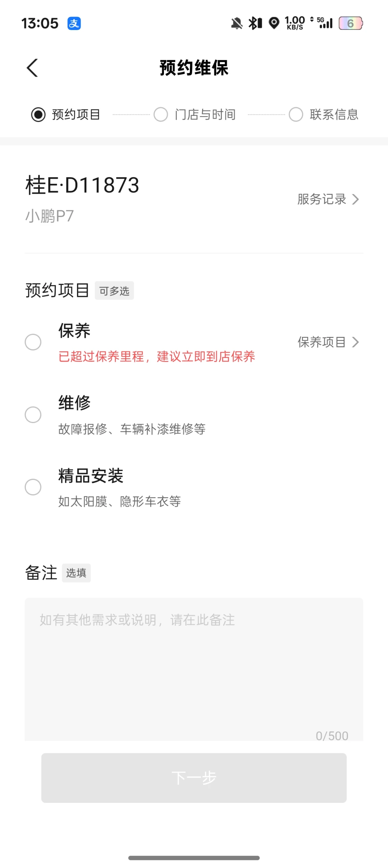
Task: Select the 维修 repair option
Action: point(33,414)
